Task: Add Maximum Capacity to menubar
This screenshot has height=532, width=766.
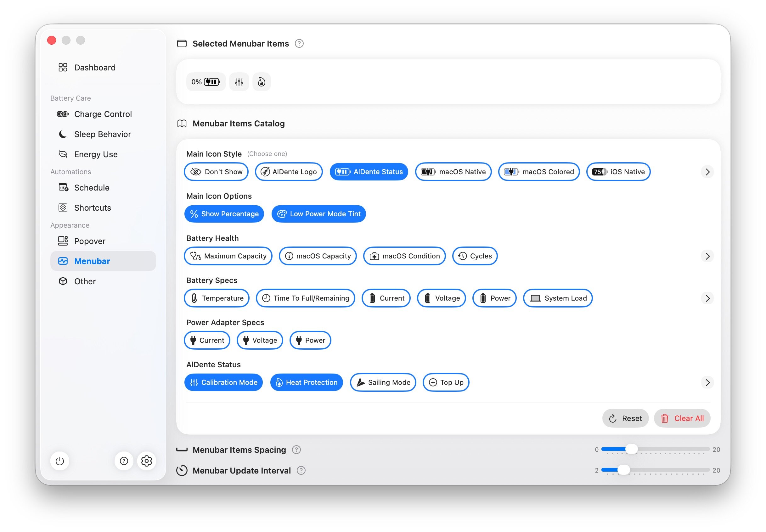Action: (x=228, y=256)
